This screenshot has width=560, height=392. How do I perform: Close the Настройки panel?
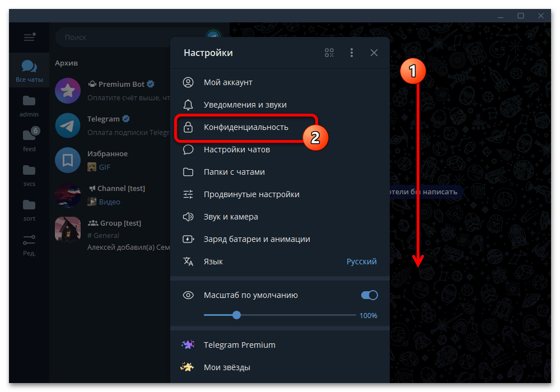tap(374, 53)
